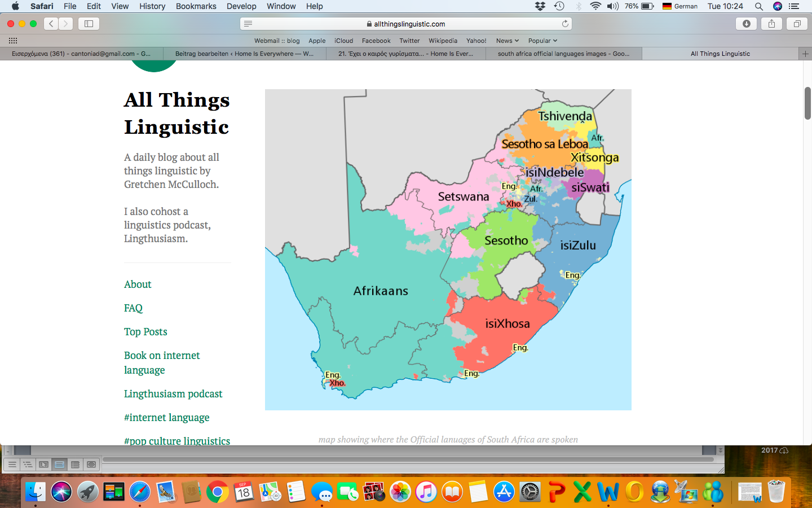Open Finder from the Dock
Viewport: 812px width, 508px height.
click(35, 492)
